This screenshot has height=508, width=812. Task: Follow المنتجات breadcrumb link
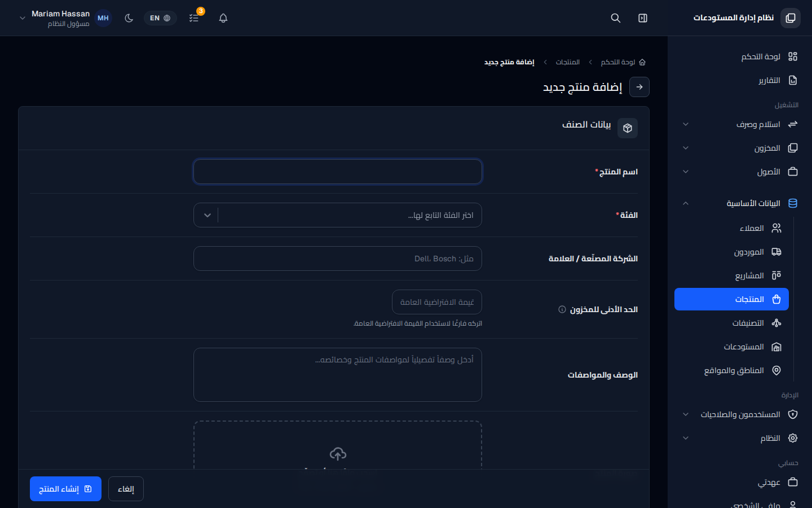567,62
